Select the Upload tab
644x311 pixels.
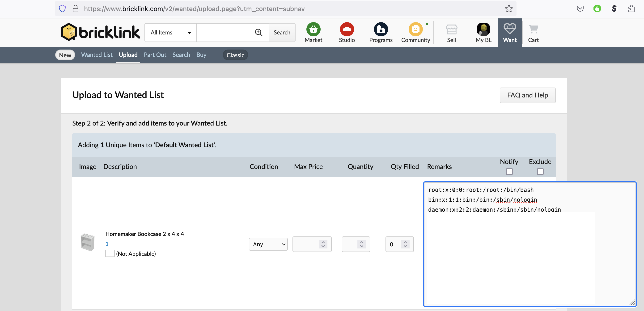[128, 55]
